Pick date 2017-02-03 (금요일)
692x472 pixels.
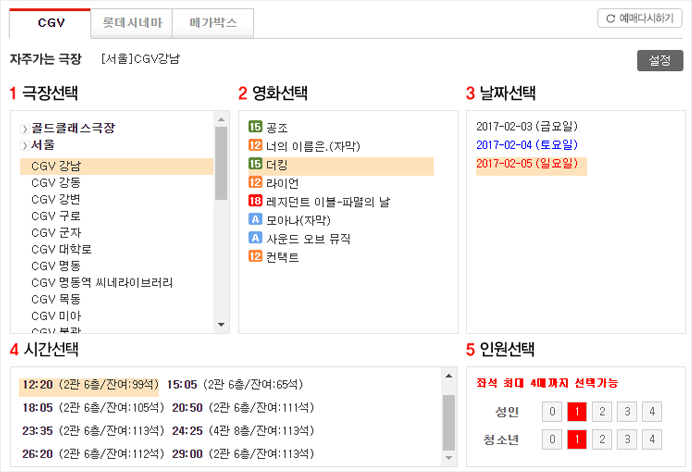click(x=527, y=127)
